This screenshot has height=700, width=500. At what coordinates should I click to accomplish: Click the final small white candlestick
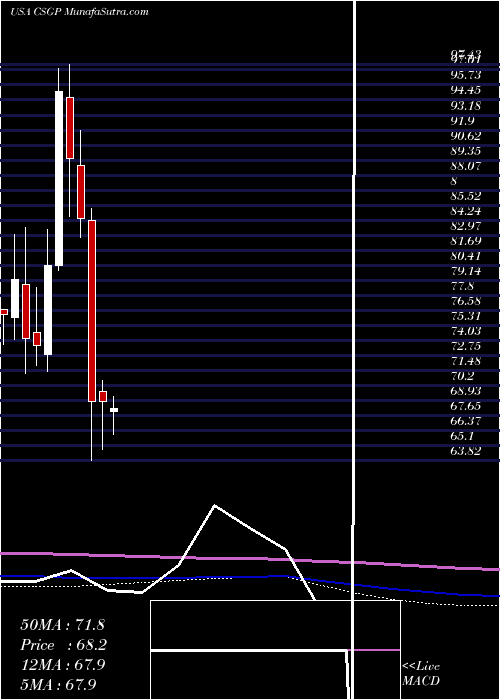tap(114, 410)
